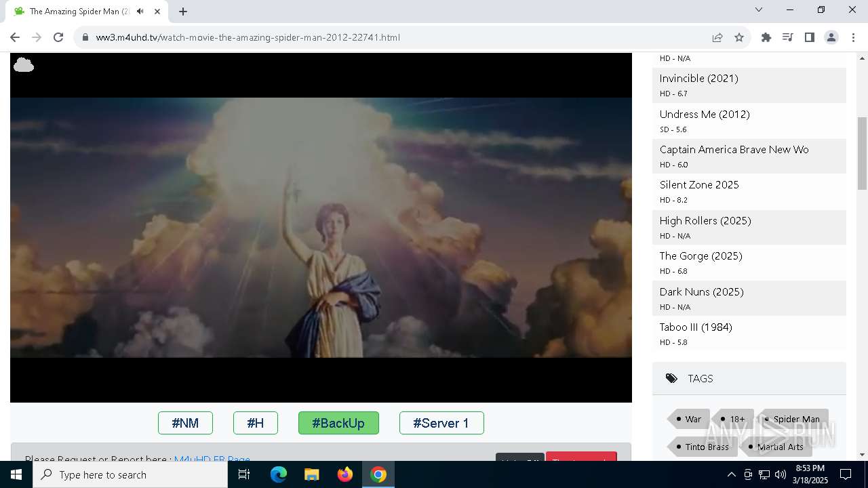Open Invincible (2021) from list
Screen dimensions: 868x488
[x=749, y=85]
